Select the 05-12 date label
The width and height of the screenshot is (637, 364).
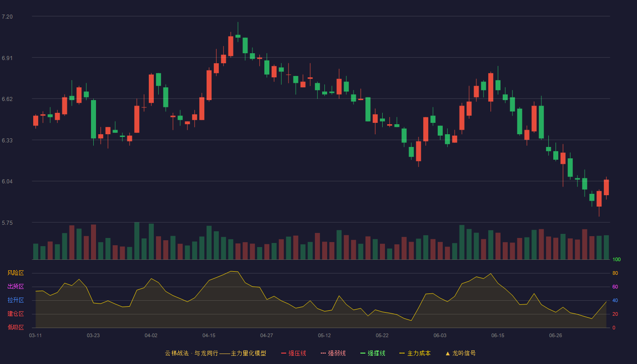324,335
